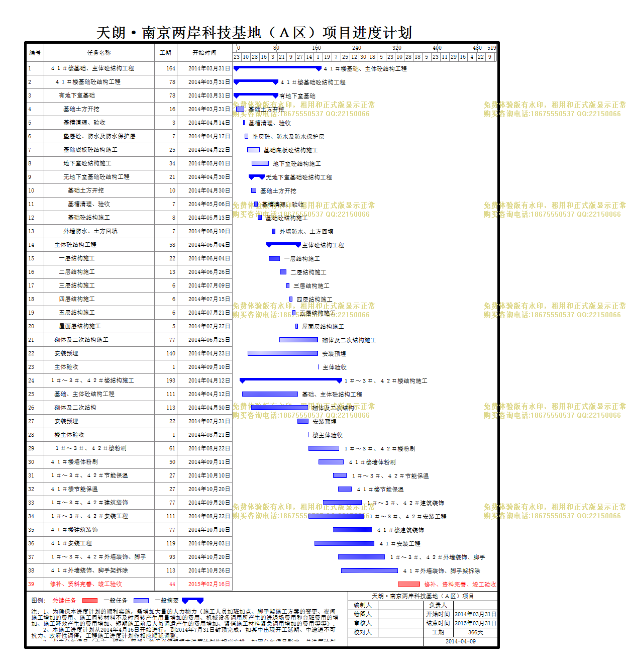This screenshot has width=626, height=672.
Task: Click task name 主体砼结构工程 in row 14
Action: coord(75,245)
